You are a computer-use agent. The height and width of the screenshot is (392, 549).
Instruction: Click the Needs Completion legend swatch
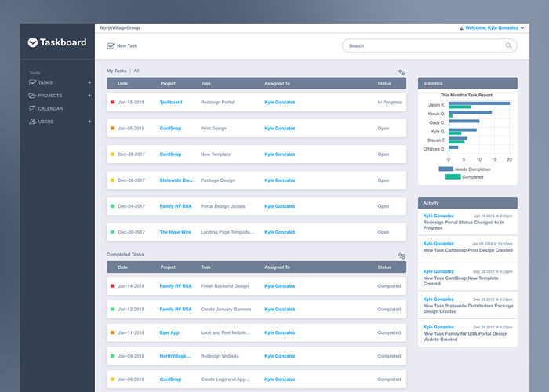(445, 169)
